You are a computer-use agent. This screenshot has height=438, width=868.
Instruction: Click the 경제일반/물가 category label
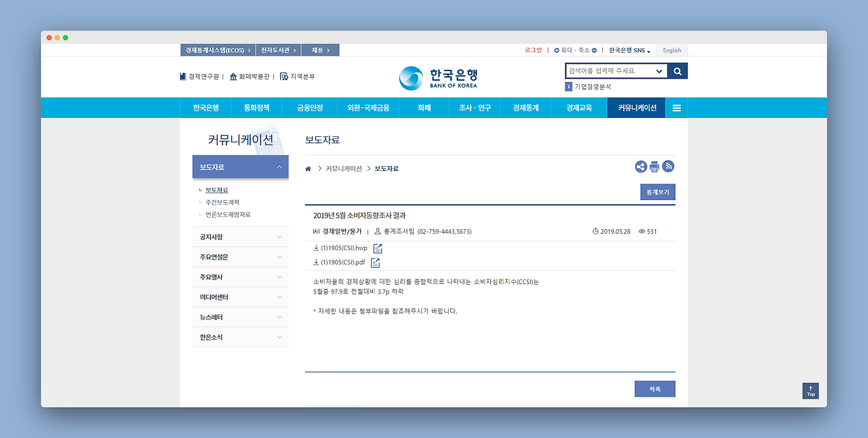pos(342,231)
